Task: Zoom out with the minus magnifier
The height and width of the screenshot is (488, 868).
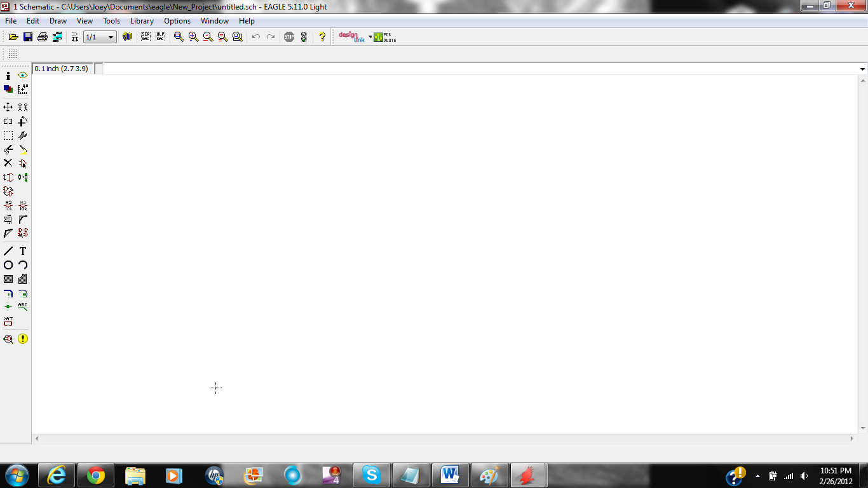Action: pyautogui.click(x=208, y=37)
